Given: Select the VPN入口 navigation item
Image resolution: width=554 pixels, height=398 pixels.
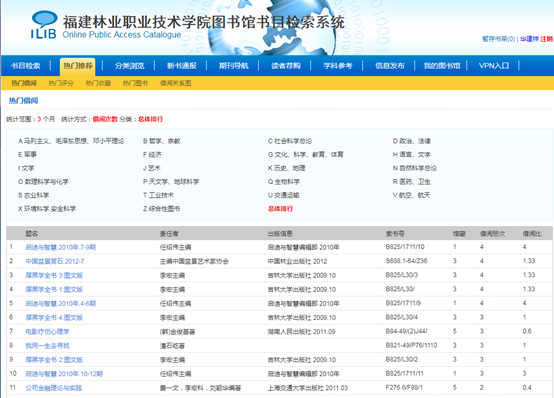Looking at the screenshot, I should click(x=494, y=66).
